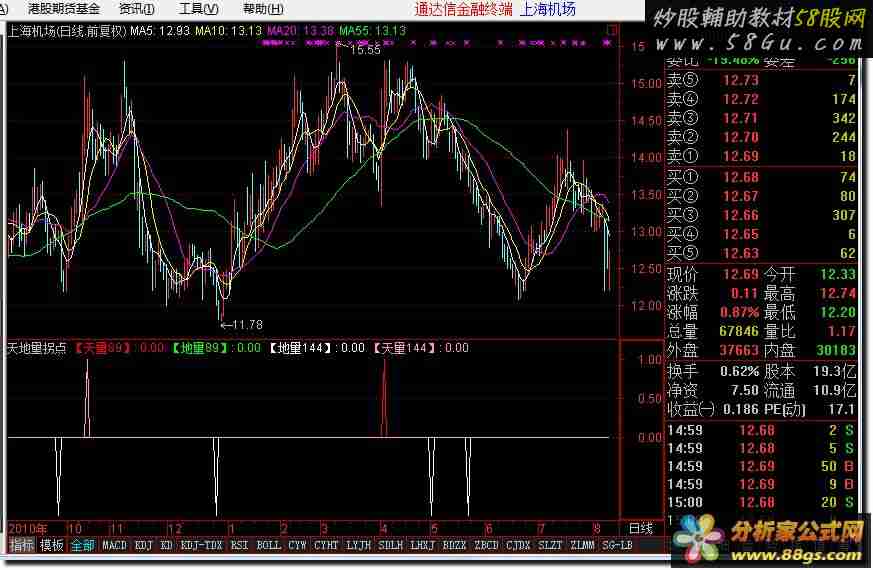Switch to the RSI indicator tab
This screenshot has height=570, width=873.
[x=239, y=545]
